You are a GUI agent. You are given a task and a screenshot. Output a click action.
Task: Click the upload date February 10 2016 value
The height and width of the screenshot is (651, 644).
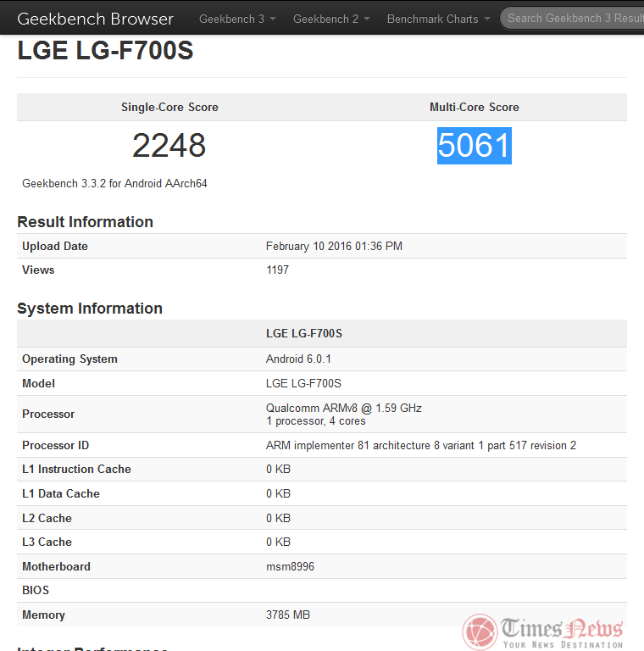click(x=334, y=246)
